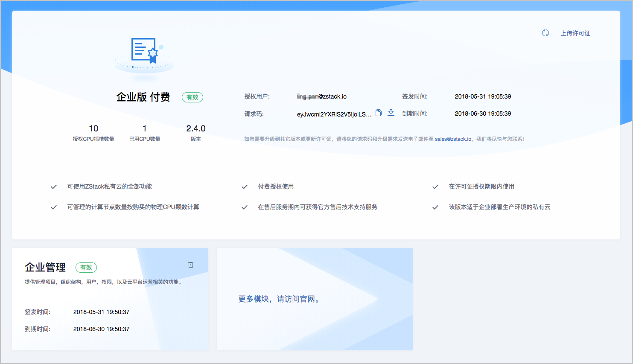Click the refresh license icon
633x364 pixels.
tap(545, 33)
